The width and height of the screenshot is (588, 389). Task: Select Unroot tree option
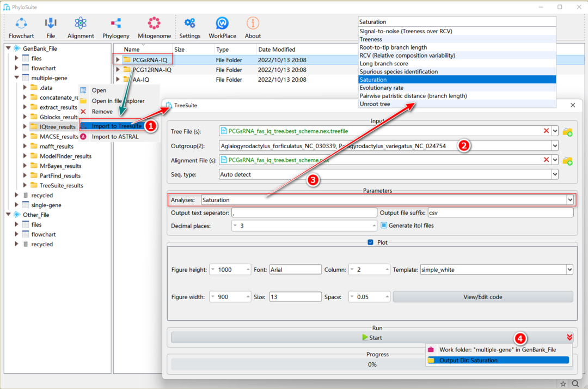457,104
